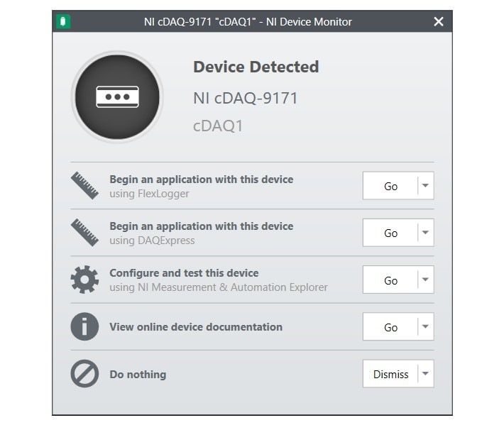The width and height of the screenshot is (504, 425).
Task: Expand the dropdown arrow on DAQExpress Go button
Action: tap(426, 233)
